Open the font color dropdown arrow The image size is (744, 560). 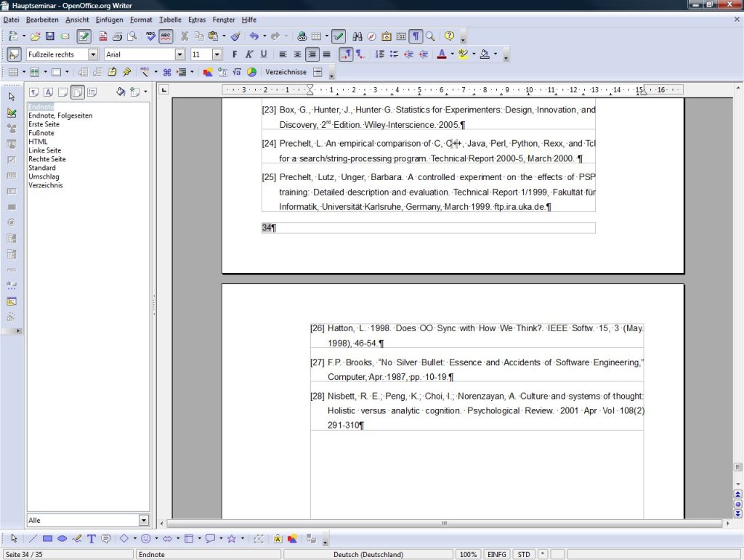pos(452,54)
